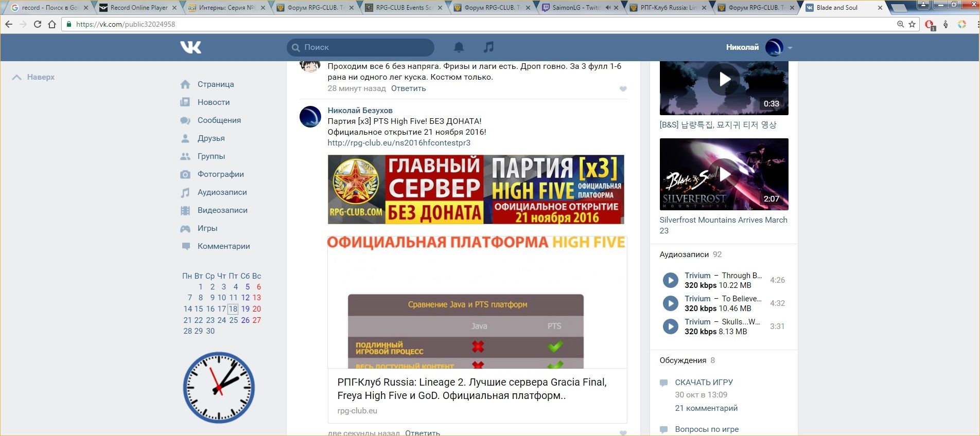This screenshot has width=980, height=436.
Task: Click Наверх to return to top
Action: point(33,77)
